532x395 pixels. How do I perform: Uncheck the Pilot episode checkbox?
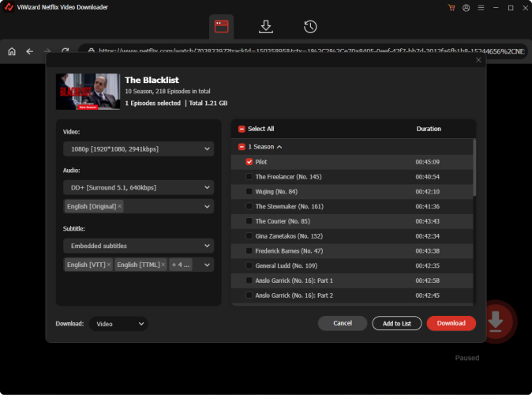pos(249,162)
